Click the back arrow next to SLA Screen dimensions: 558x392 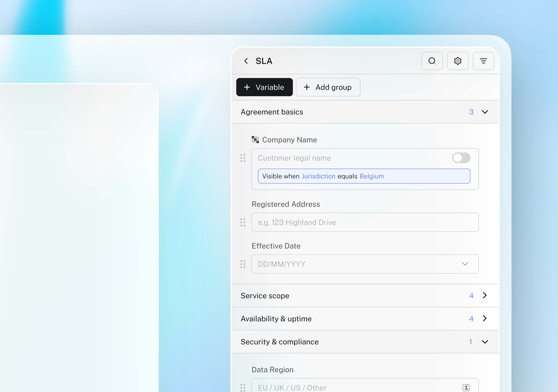246,61
